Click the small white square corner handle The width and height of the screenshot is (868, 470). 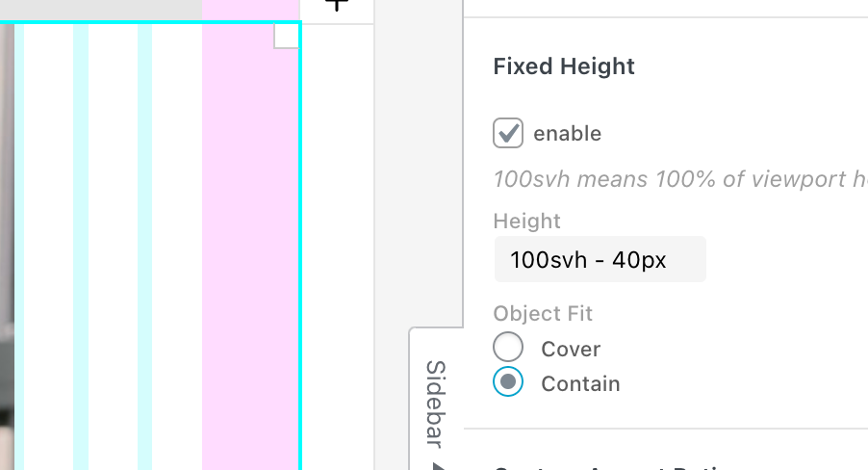pos(287,36)
